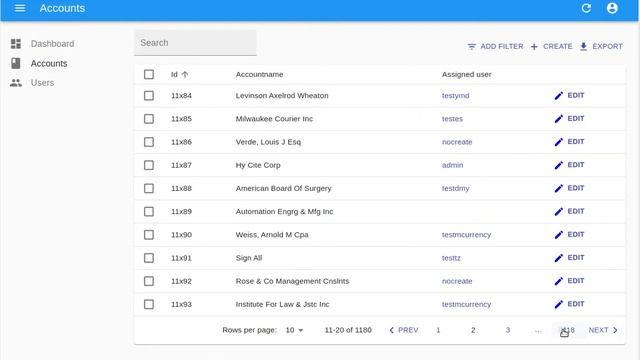Click Institute For Law & Jstc Inc name
Screen dimensions: 640x360
(282, 304)
